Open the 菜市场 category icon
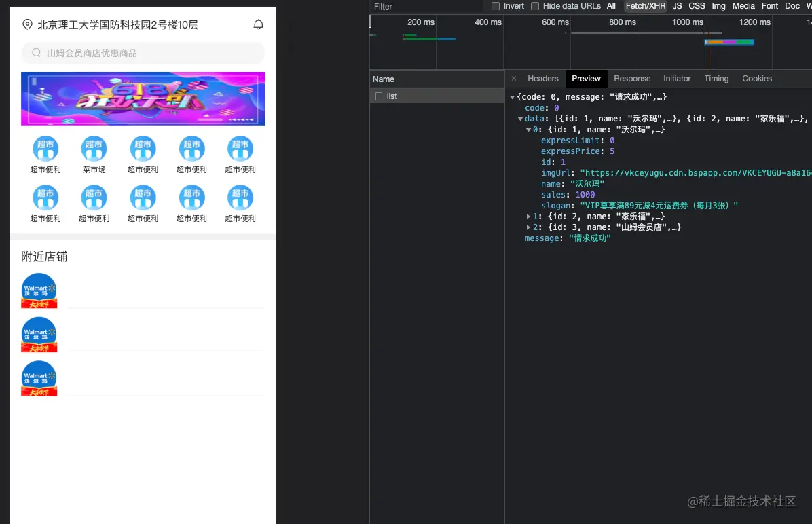This screenshot has width=812, height=524. (94, 149)
